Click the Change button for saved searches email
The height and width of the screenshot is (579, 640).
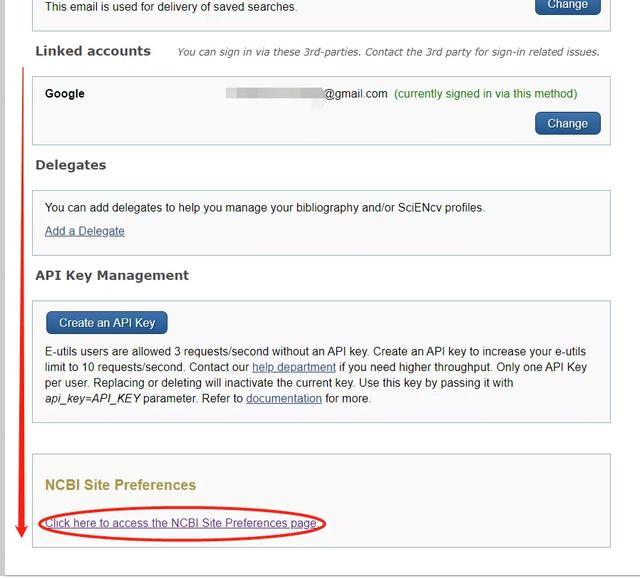pos(567,6)
